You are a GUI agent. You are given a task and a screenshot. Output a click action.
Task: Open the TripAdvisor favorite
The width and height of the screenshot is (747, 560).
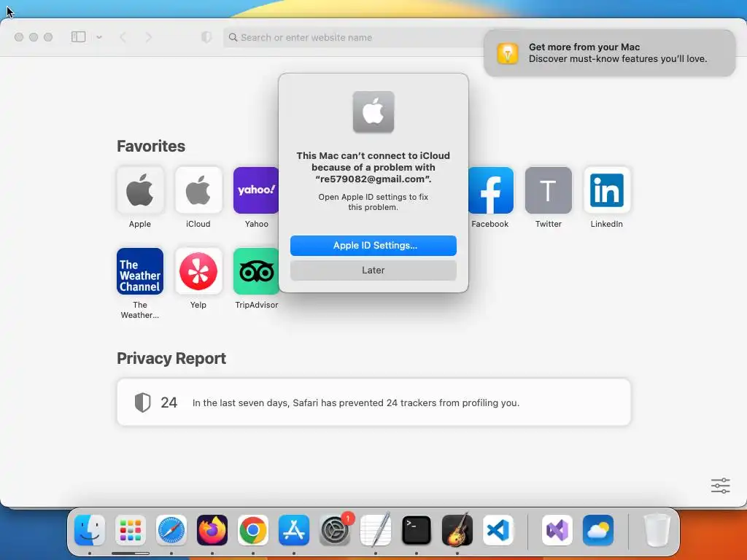coord(256,271)
